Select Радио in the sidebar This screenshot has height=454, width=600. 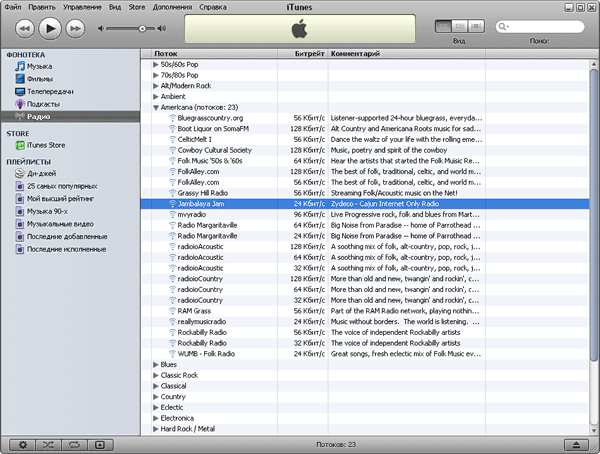click(x=70, y=117)
